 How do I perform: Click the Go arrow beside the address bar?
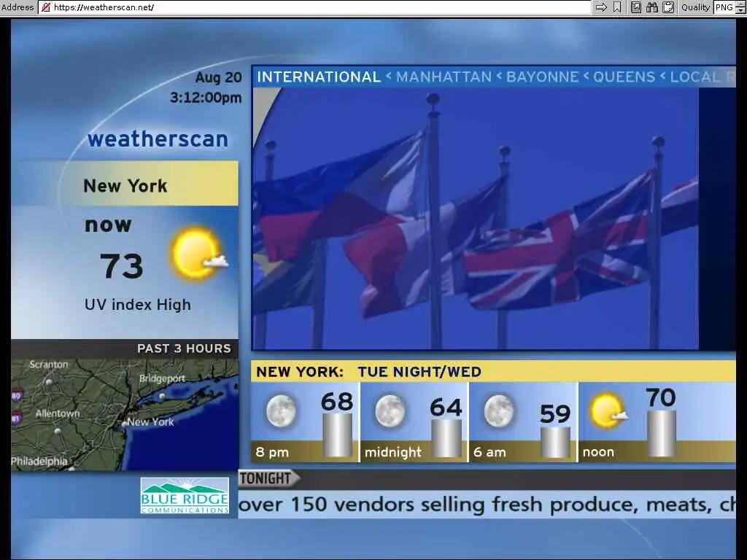(602, 7)
